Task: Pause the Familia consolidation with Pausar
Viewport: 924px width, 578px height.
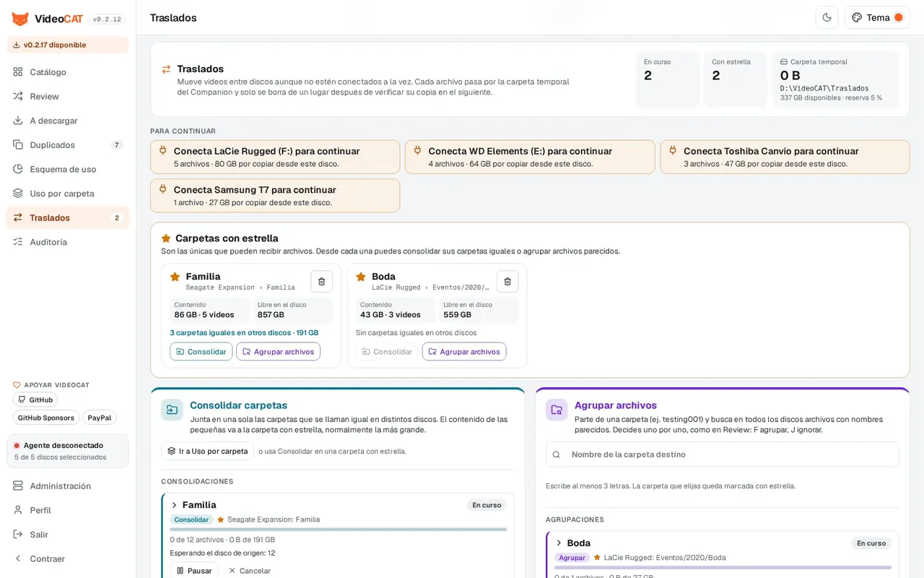Action: coord(194,571)
